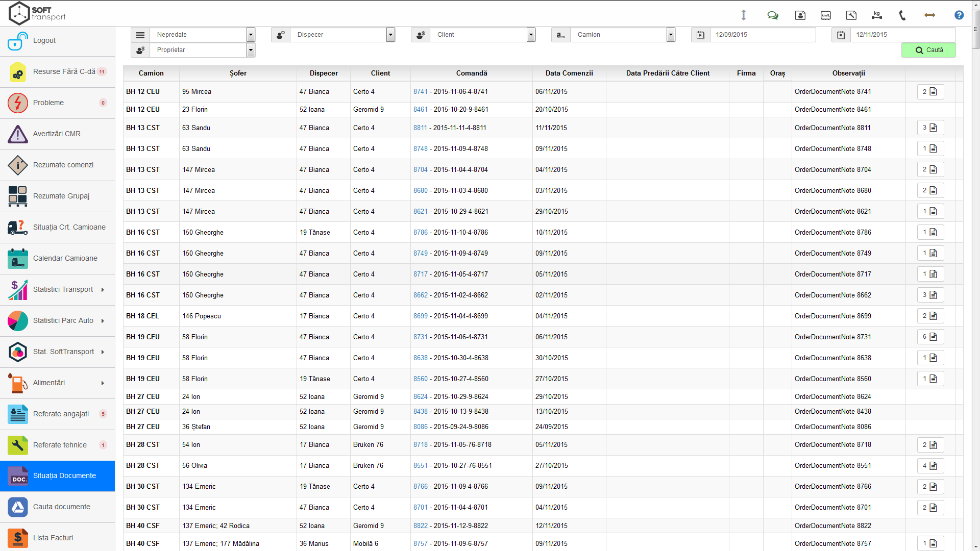
Task: Open Avertizări CMR warning triangle
Action: coord(18,134)
